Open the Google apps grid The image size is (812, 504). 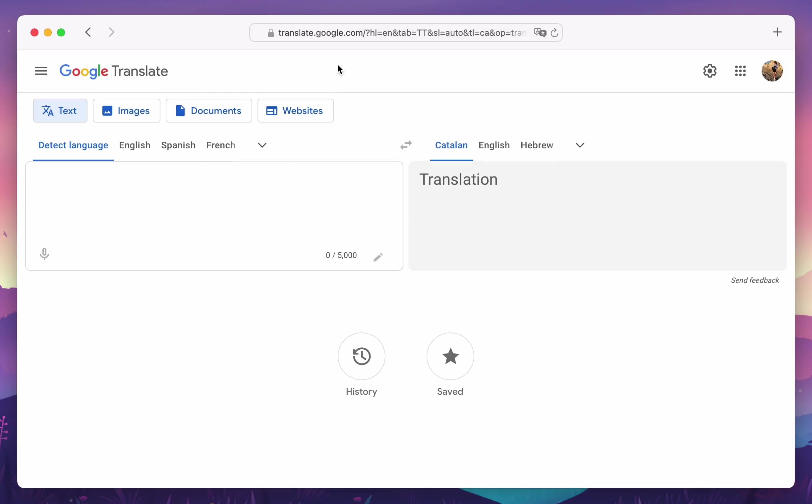click(740, 71)
